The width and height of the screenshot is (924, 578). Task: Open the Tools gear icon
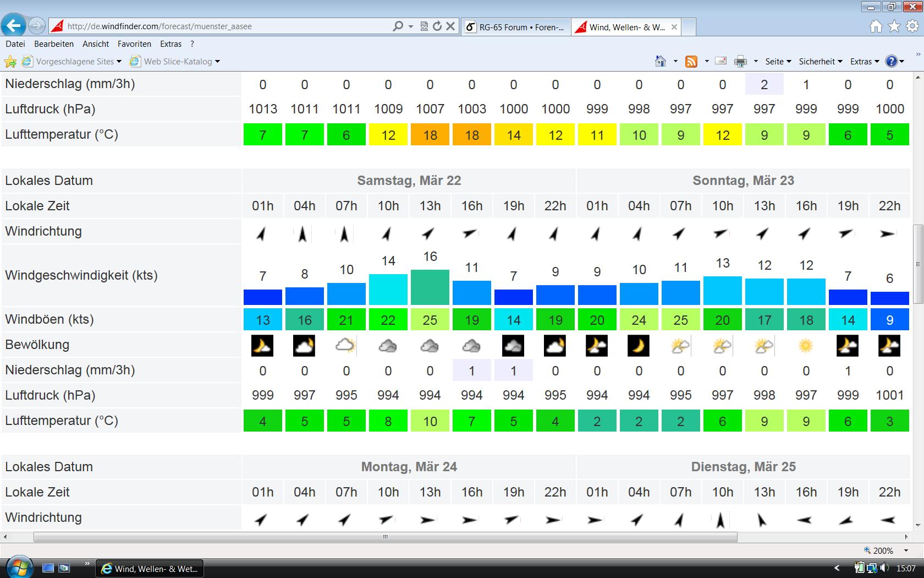912,26
